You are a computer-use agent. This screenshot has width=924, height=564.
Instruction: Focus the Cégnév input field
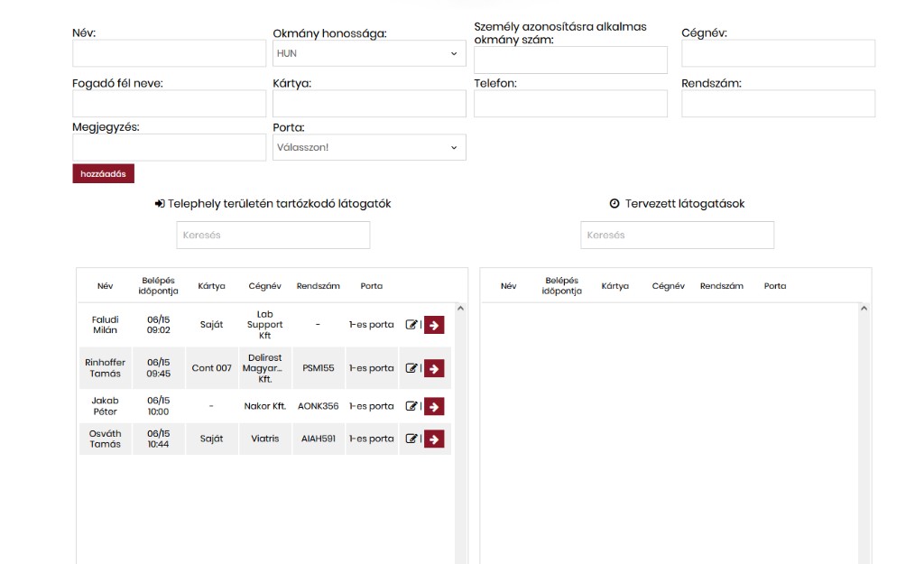(x=779, y=53)
